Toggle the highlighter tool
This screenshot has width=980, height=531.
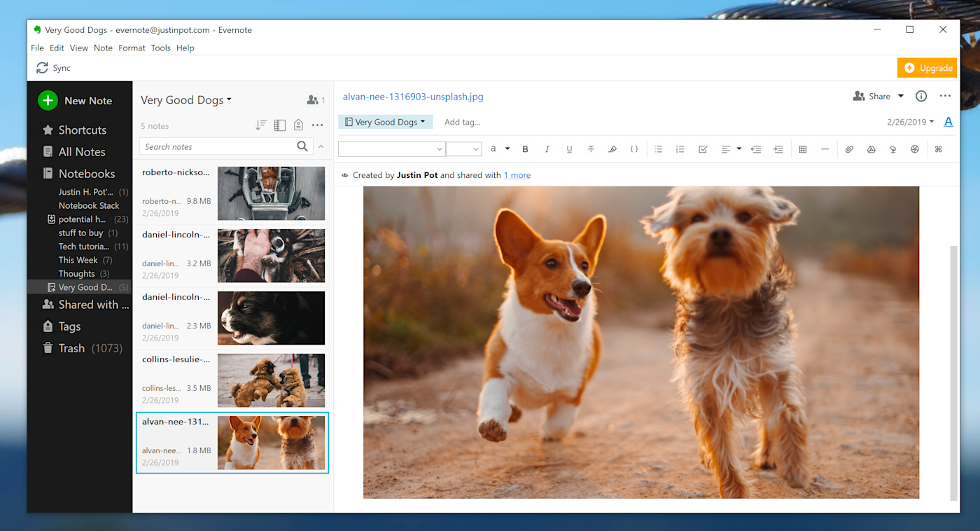612,149
